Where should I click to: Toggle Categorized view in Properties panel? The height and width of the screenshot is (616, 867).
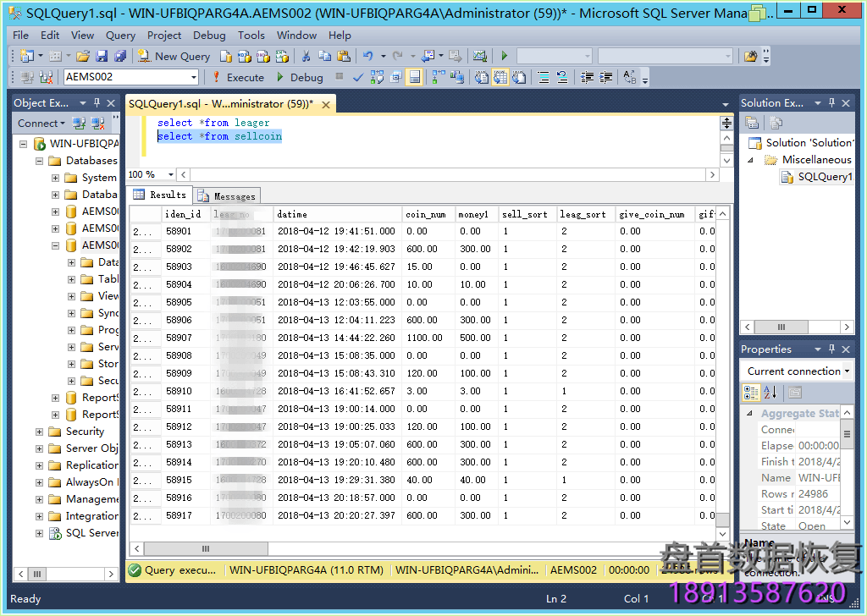pyautogui.click(x=751, y=393)
